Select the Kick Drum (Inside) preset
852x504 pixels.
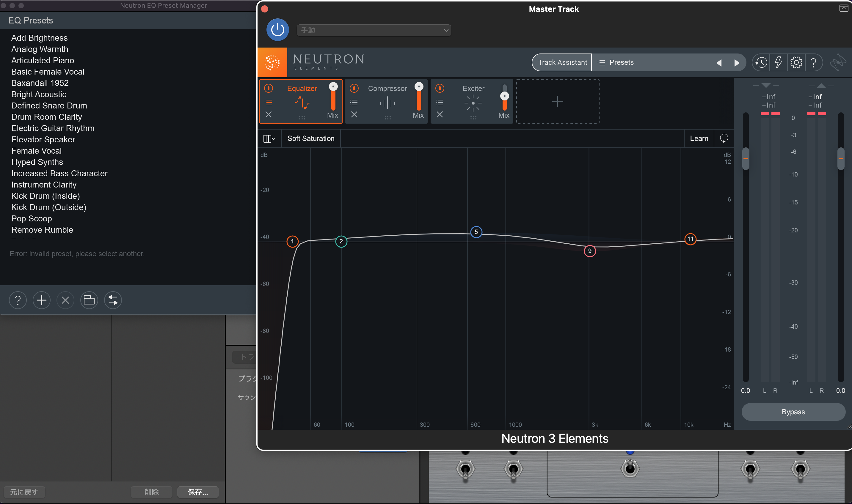[45, 196]
